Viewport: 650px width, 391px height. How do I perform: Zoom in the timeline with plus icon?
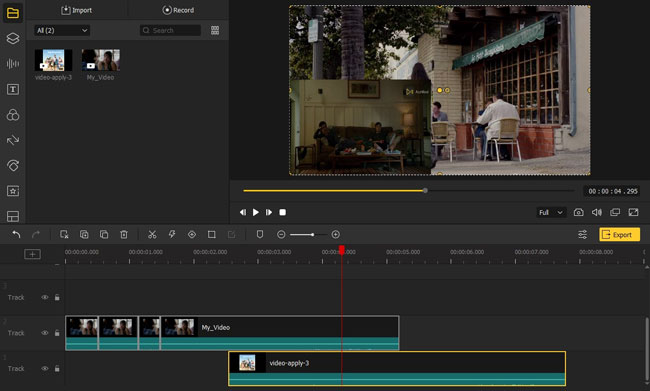pyautogui.click(x=336, y=235)
